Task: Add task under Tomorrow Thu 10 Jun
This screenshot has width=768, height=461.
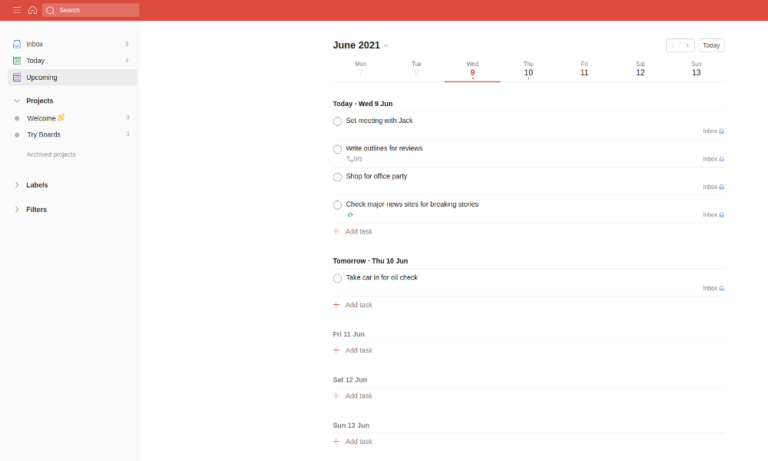Action: click(x=353, y=305)
